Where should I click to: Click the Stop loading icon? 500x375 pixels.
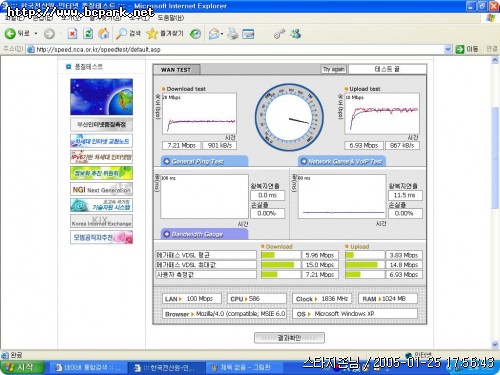(x=72, y=33)
